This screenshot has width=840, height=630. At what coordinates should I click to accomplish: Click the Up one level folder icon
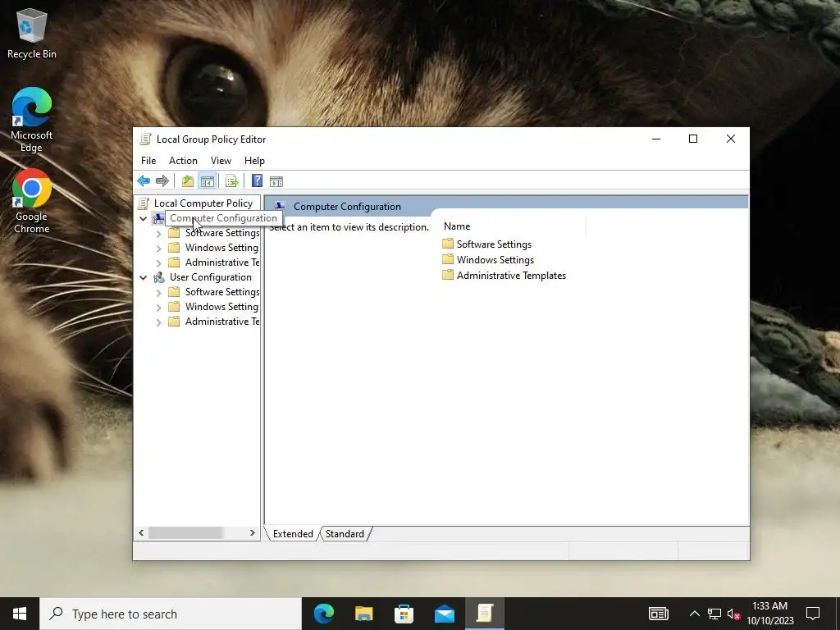point(188,181)
